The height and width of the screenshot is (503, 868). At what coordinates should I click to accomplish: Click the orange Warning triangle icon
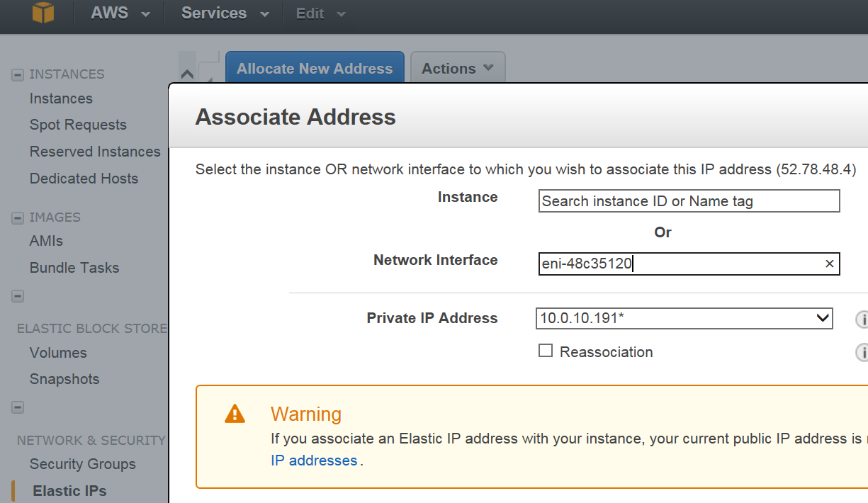click(235, 414)
